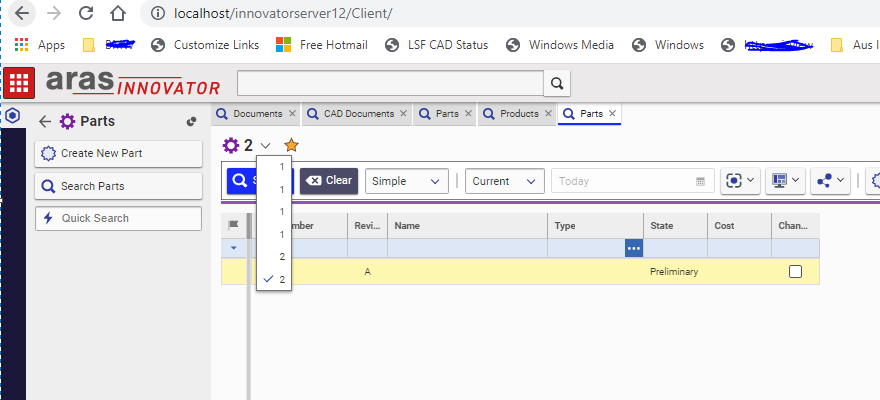Open the Aras red grid navigation menu
Image resolution: width=880 pixels, height=400 pixels.
click(19, 83)
